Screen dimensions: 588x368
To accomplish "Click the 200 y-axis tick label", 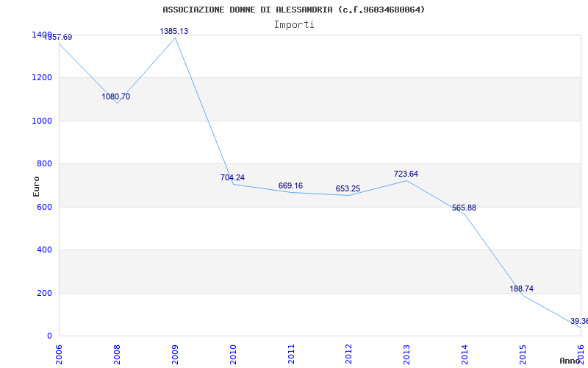I will [44, 293].
